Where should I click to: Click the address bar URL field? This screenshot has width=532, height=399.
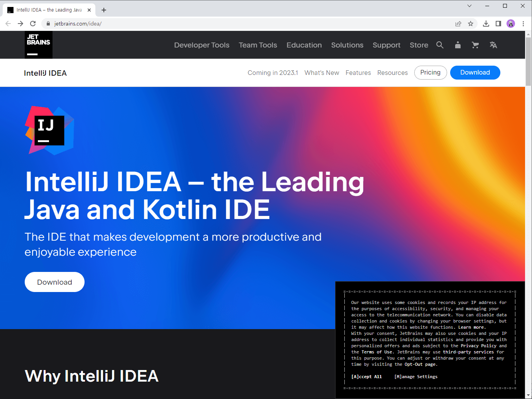(247, 24)
